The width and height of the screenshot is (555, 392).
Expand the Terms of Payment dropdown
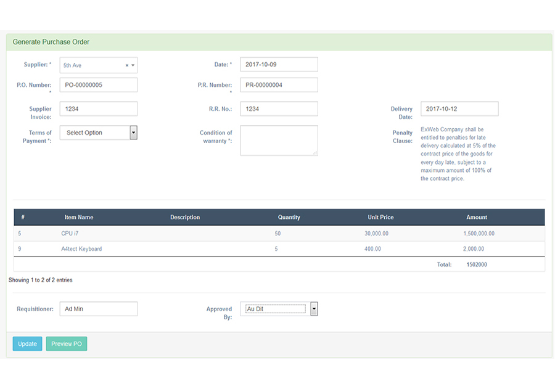pos(133,133)
